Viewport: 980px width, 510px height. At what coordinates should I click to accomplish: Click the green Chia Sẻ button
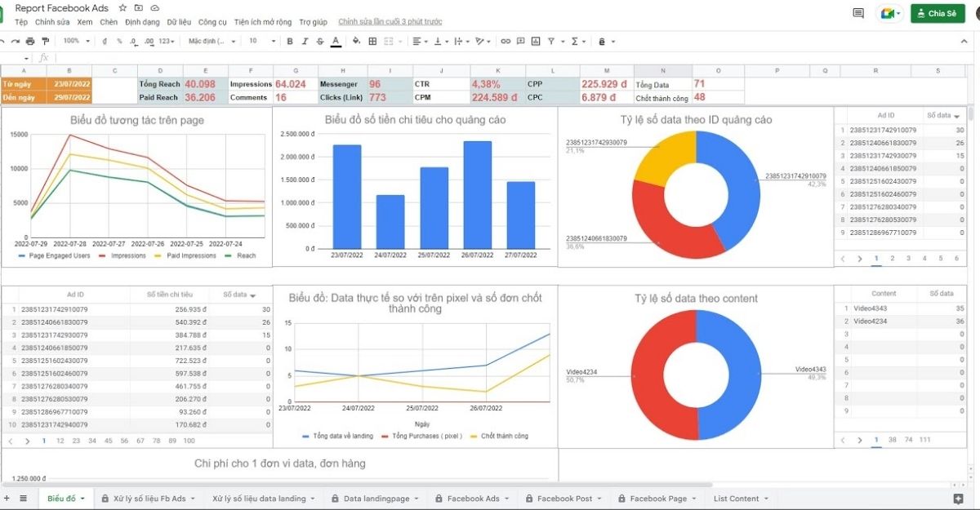click(x=938, y=13)
